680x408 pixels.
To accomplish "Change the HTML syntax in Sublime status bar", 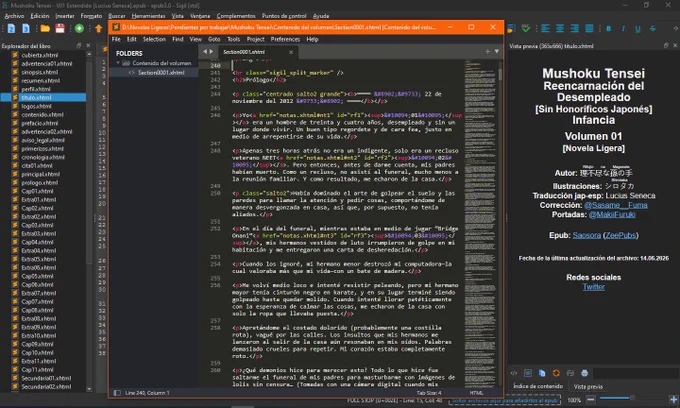I will pyautogui.click(x=476, y=393).
